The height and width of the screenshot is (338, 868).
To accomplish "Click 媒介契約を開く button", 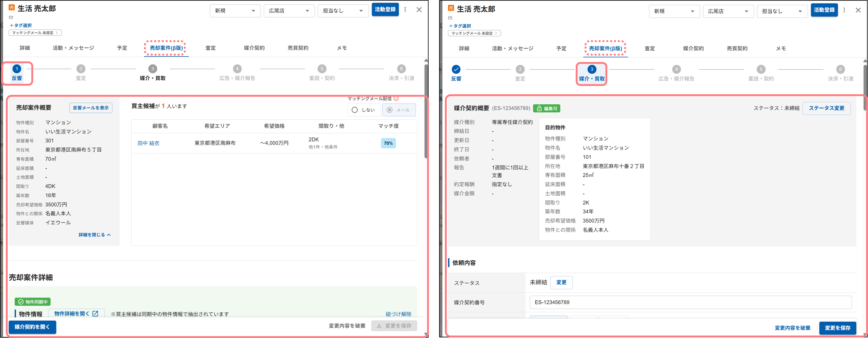I will coord(32,327).
